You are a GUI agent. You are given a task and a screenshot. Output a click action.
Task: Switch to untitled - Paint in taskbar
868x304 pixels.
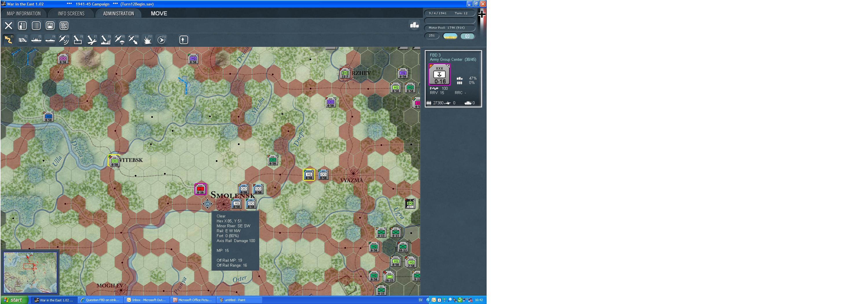pyautogui.click(x=239, y=300)
